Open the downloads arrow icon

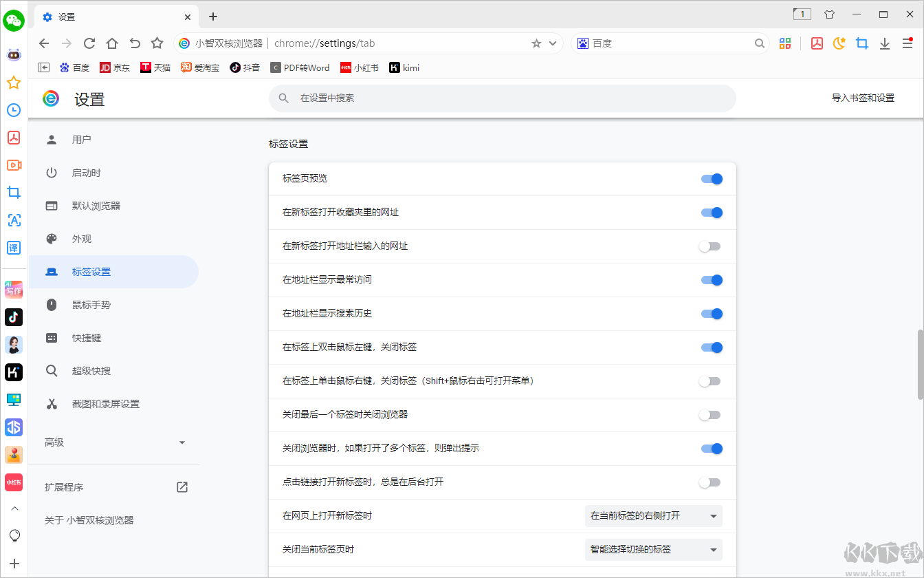pyautogui.click(x=885, y=43)
